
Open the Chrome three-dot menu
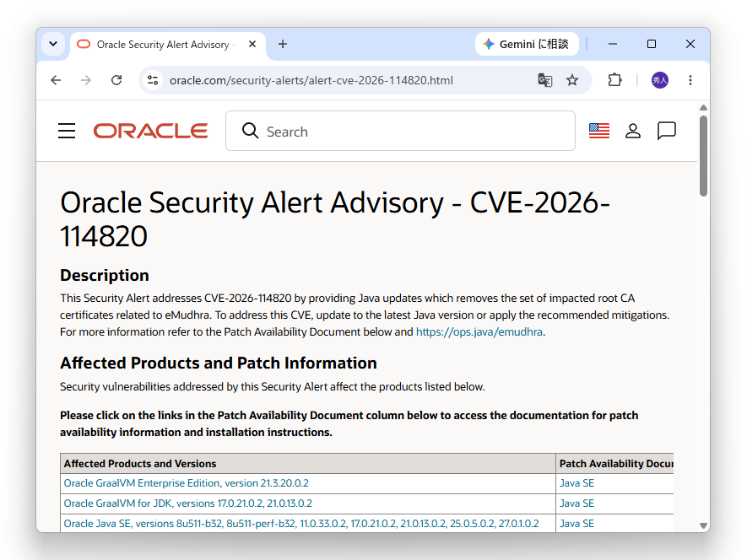click(690, 80)
